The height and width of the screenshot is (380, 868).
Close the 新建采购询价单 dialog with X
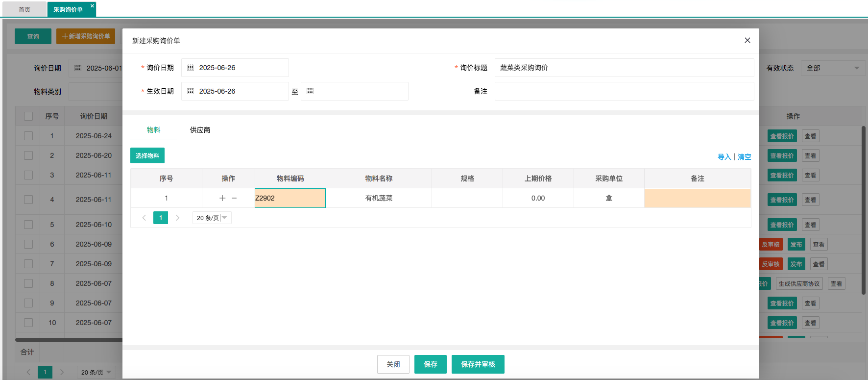747,40
